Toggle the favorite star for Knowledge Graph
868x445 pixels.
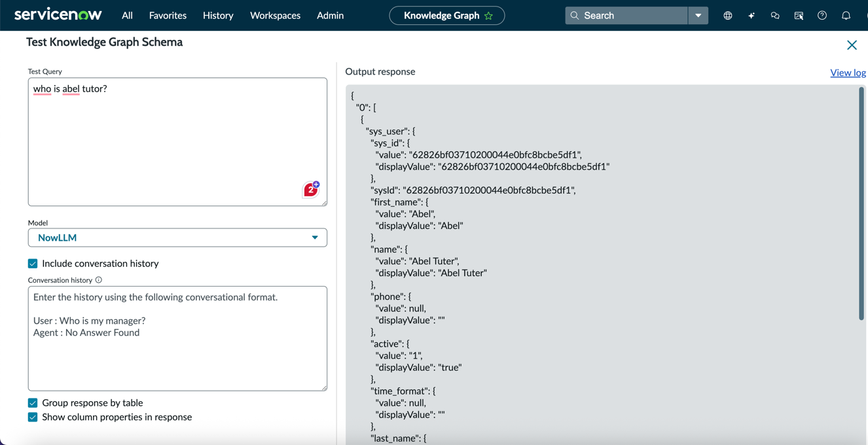[x=488, y=16]
